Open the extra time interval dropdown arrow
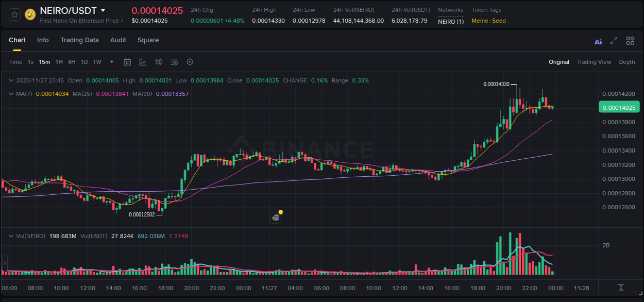Screen dimensions: 644x302 (x=111, y=62)
